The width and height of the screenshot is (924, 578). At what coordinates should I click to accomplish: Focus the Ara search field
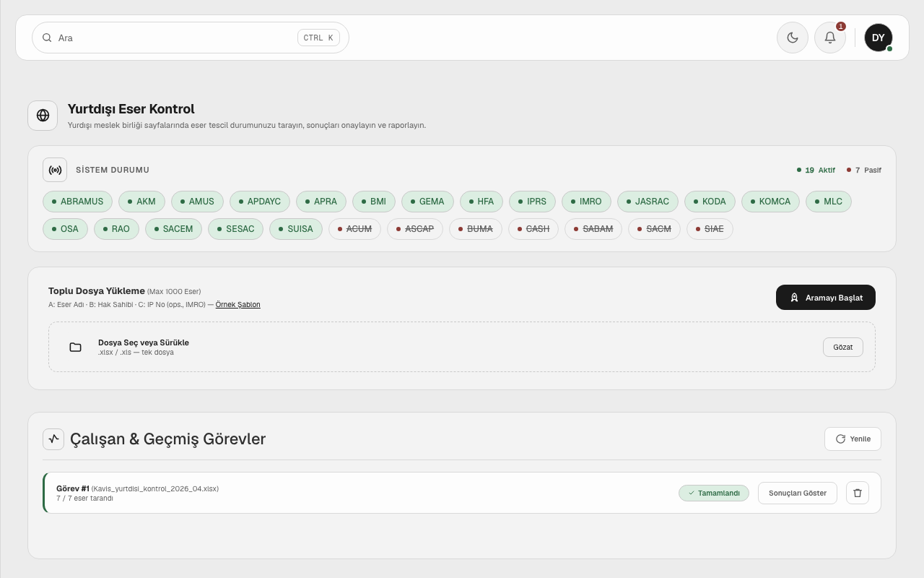tap(191, 38)
